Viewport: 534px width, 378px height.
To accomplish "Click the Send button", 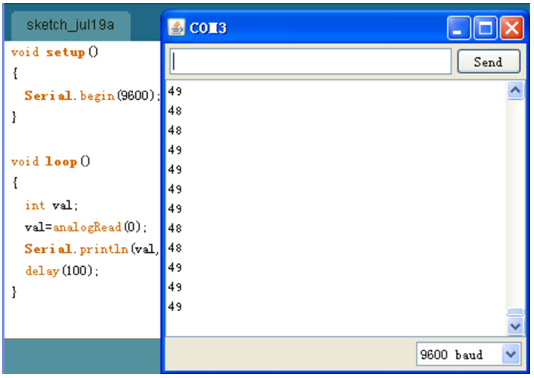I will pos(488,62).
